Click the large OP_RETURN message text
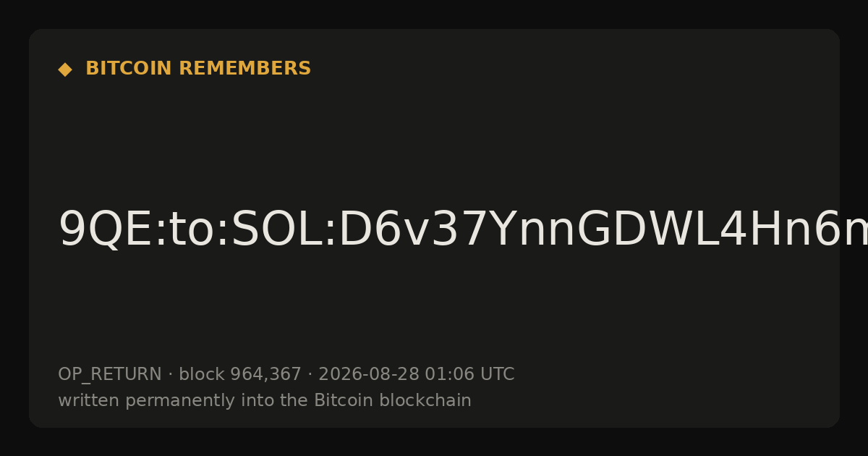The height and width of the screenshot is (456, 868). (463, 230)
